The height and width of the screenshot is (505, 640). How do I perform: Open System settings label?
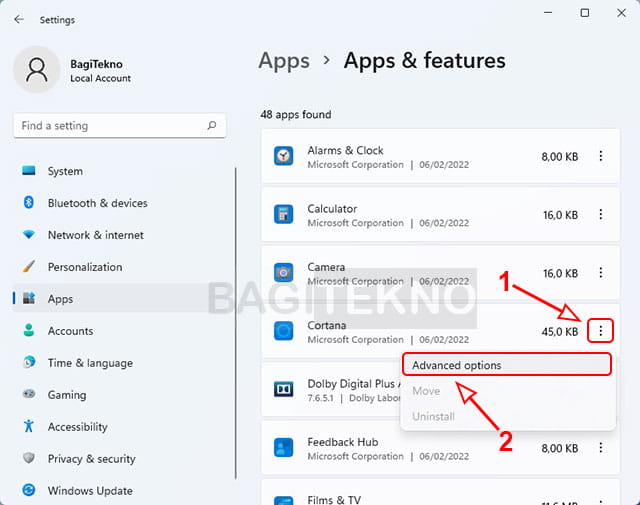pos(65,171)
